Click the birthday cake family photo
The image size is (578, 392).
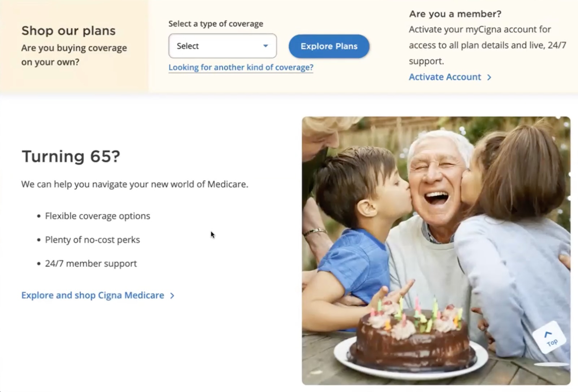pyautogui.click(x=436, y=250)
